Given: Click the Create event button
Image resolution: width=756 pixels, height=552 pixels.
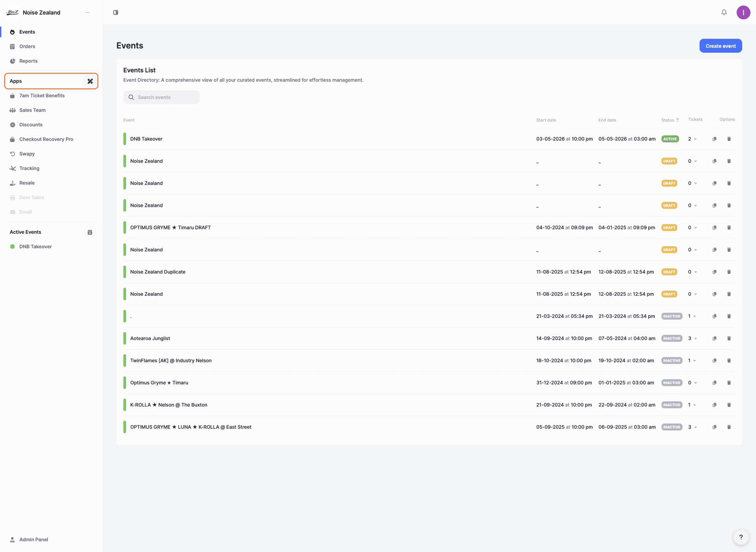Looking at the screenshot, I should [x=720, y=46].
